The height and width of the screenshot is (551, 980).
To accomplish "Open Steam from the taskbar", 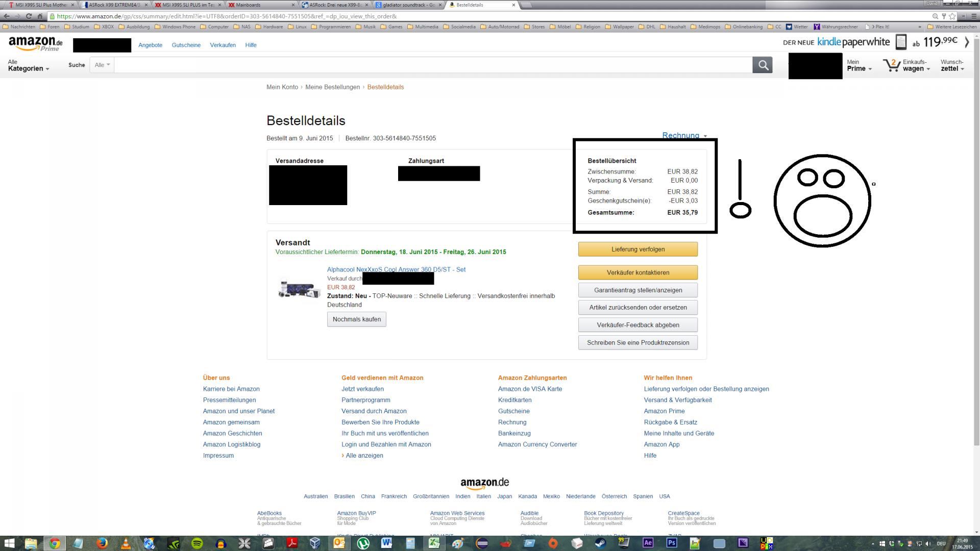I will [x=601, y=543].
